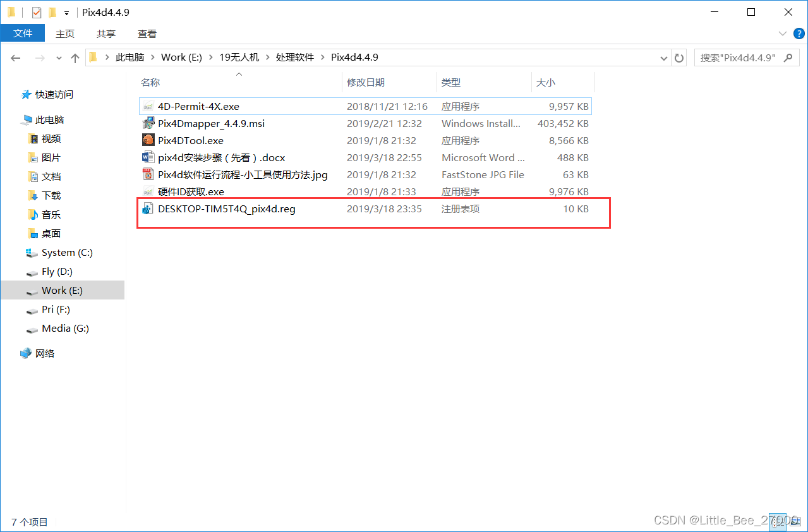This screenshot has width=808, height=532.
Task: Open 图片 folder in navigation pane
Action: tap(51, 157)
